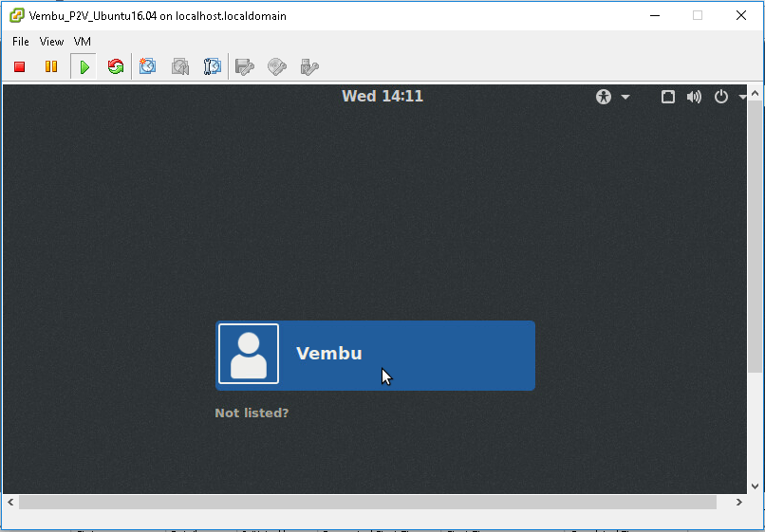
Task: Open the Snapshot Manager icon
Action: click(213, 66)
